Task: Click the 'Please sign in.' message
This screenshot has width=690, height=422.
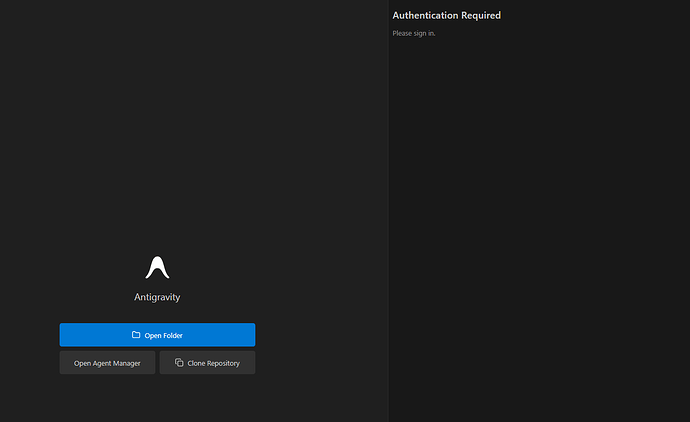Action: click(x=414, y=33)
